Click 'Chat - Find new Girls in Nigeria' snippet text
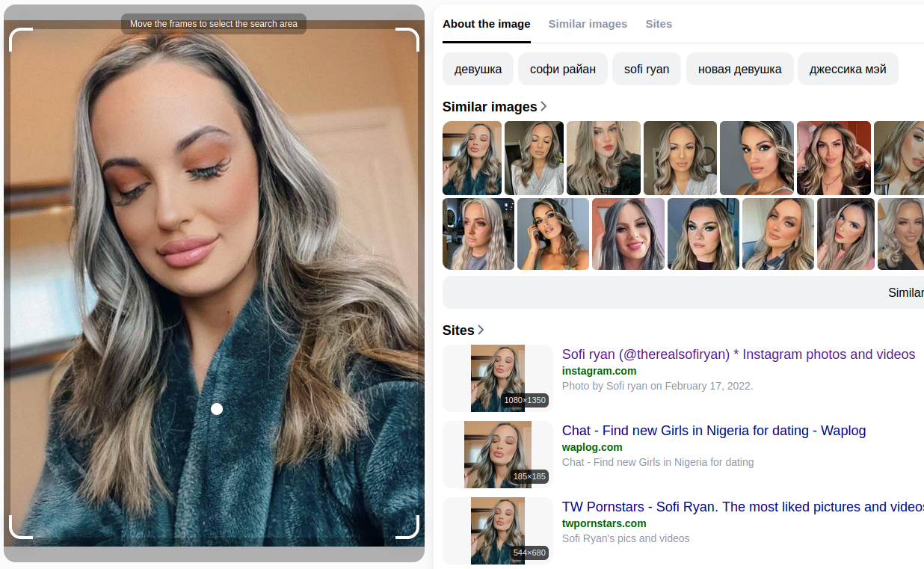The height and width of the screenshot is (569, 924). pos(658,462)
